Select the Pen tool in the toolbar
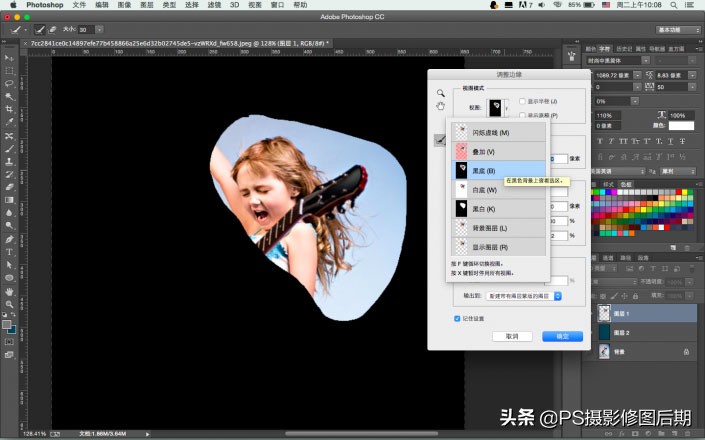The width and height of the screenshot is (705, 440). point(9,240)
